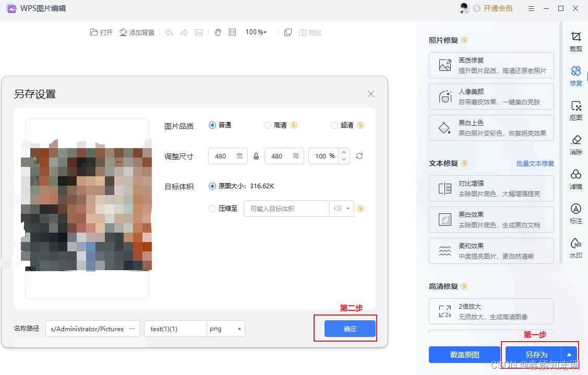Open the 标注 annotation tool
The height and width of the screenshot is (375, 588).
[575, 214]
